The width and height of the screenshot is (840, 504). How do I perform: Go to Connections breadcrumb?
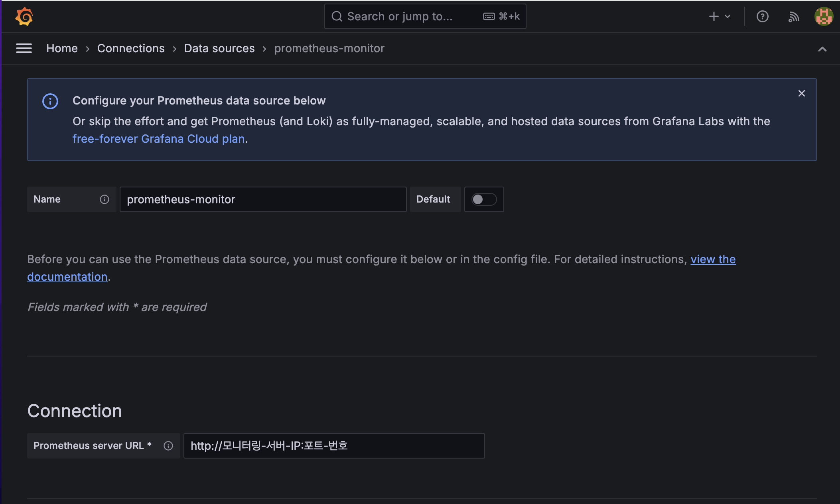click(x=131, y=48)
